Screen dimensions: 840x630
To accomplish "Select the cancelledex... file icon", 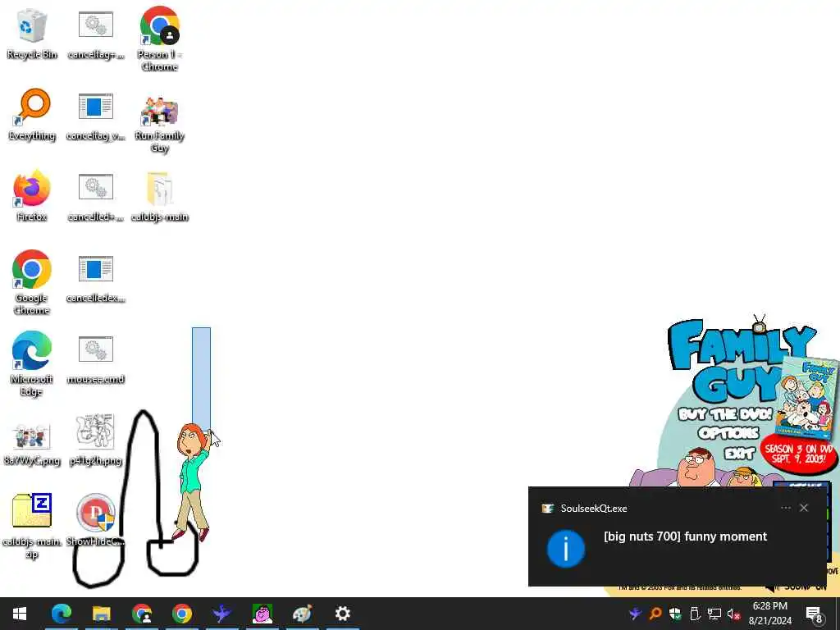I will 95,279.
